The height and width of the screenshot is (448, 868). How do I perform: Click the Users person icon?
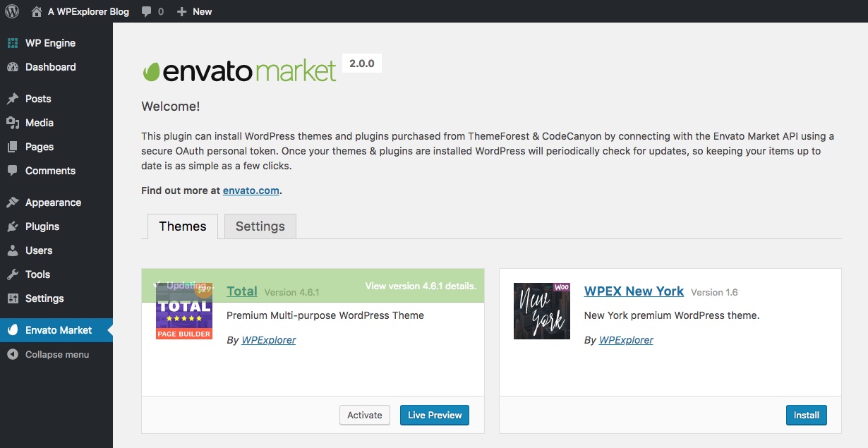tap(12, 250)
